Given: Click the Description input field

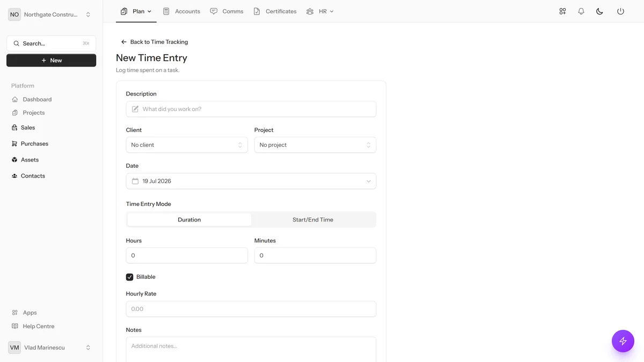Looking at the screenshot, I should point(251,109).
